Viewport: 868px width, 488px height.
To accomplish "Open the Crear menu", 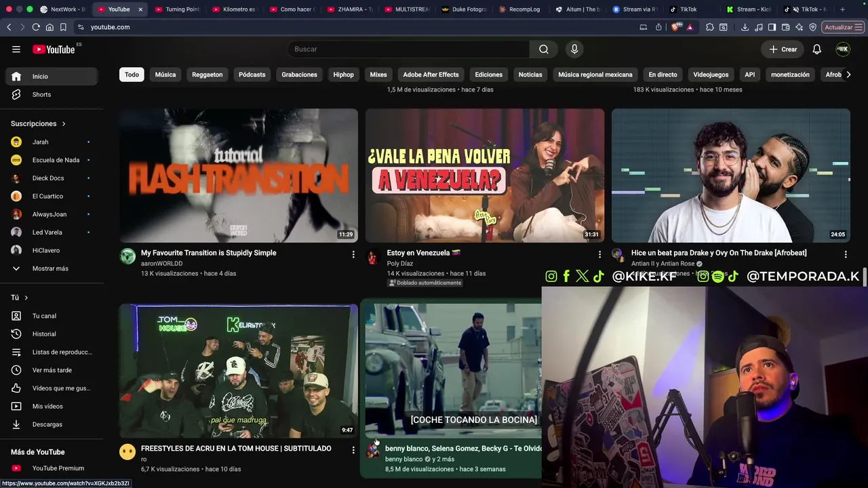I will tap(782, 49).
